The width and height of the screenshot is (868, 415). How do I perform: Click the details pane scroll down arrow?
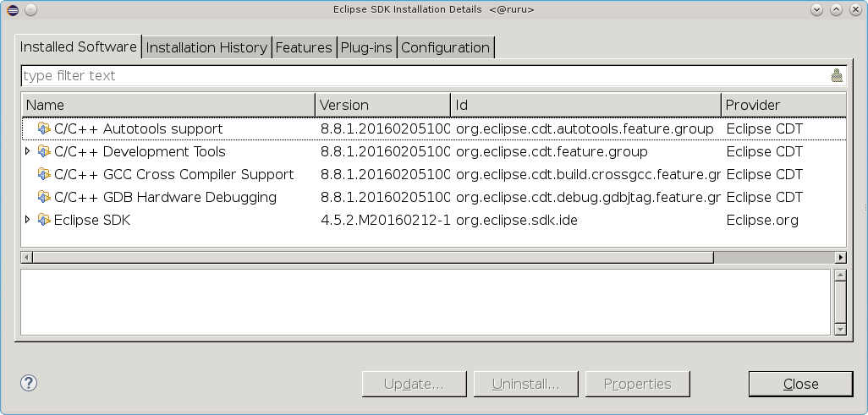[x=840, y=328]
